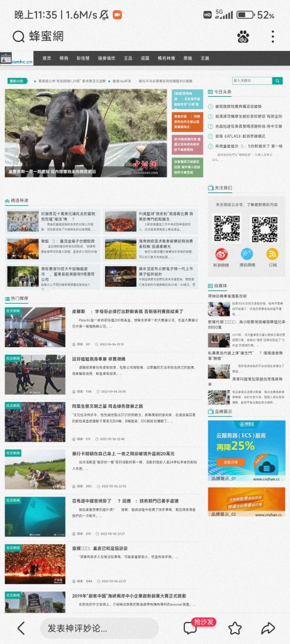Click the 关注我们 section icon

coord(211,187)
